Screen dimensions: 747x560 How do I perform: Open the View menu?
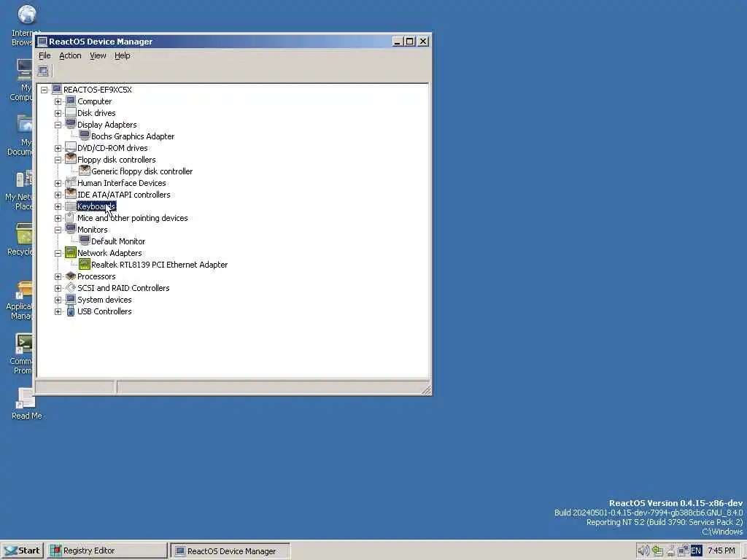(x=98, y=55)
